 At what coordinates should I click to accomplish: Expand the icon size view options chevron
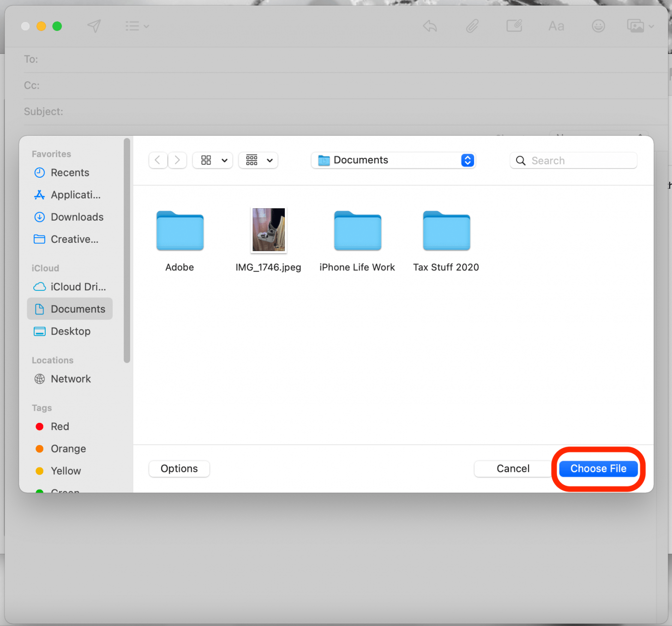pyautogui.click(x=225, y=160)
